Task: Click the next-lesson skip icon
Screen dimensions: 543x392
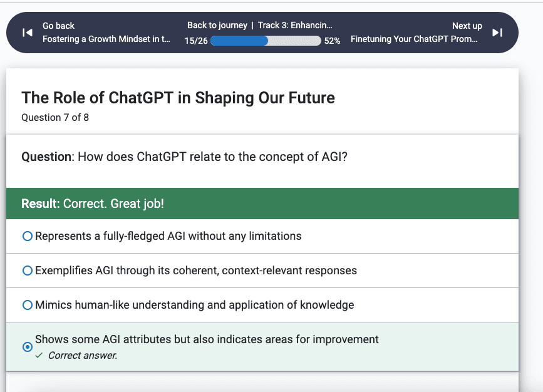Action: click(x=497, y=33)
